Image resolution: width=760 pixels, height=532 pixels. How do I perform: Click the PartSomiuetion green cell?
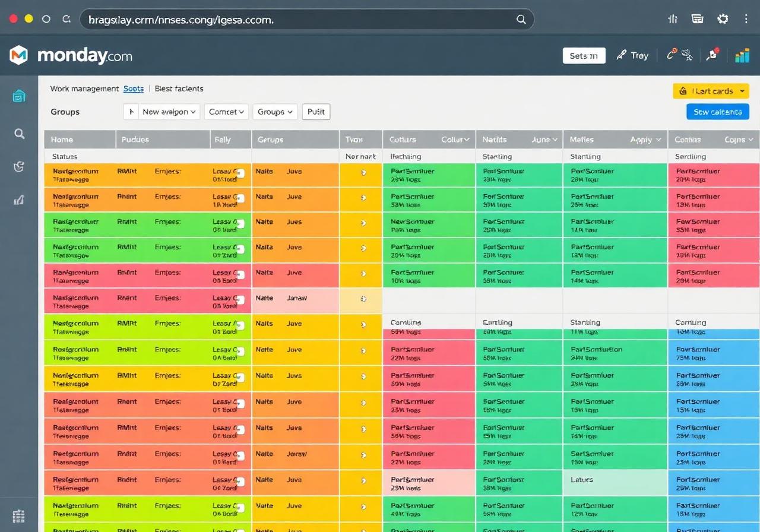click(615, 353)
